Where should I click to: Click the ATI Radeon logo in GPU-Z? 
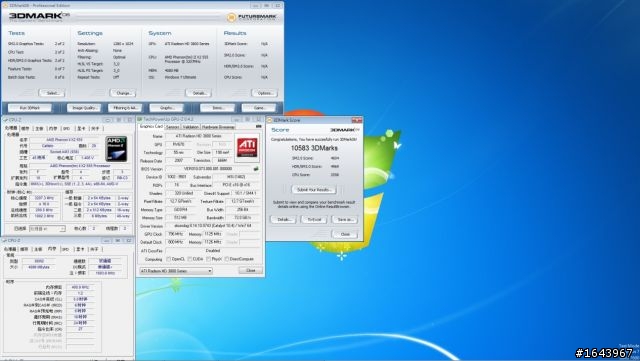[x=247, y=147]
